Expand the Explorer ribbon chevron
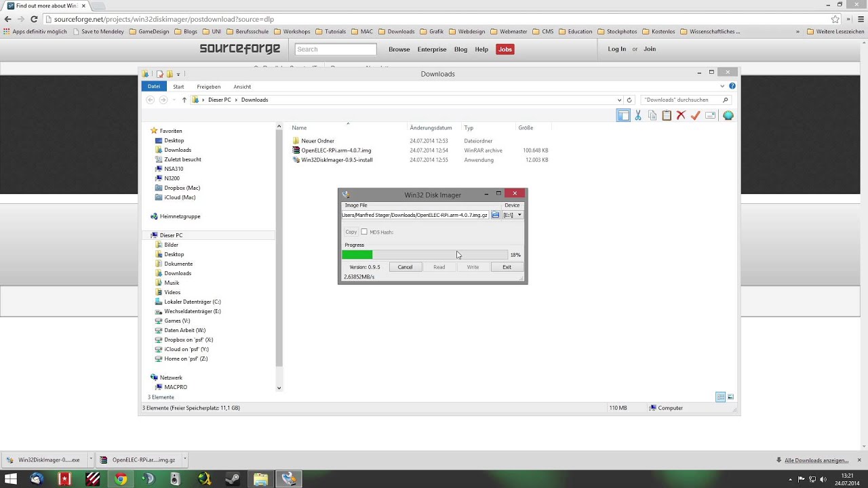Screen dimensions: 868x488 pyautogui.click(x=722, y=86)
